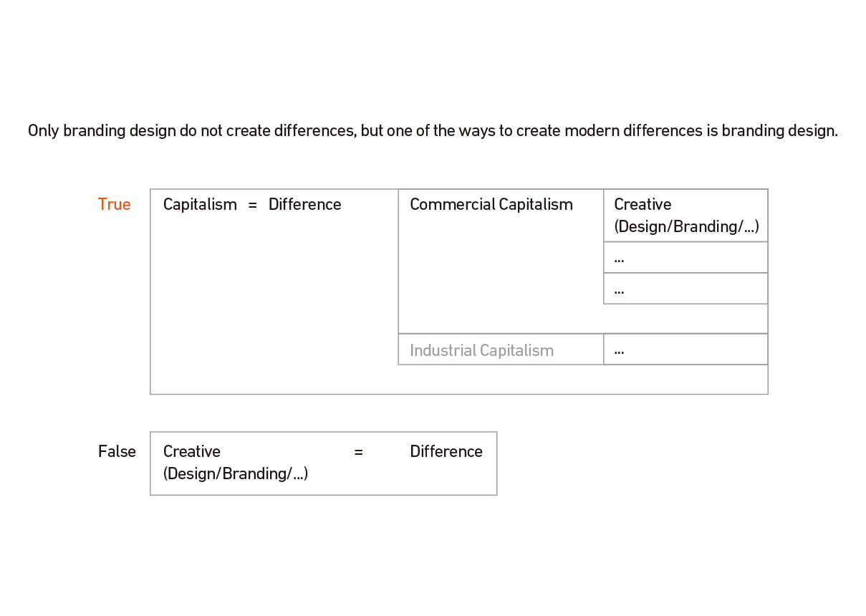The image size is (866, 616).
Task: Click the final "branding design." ending the headline
Action: pos(779,132)
